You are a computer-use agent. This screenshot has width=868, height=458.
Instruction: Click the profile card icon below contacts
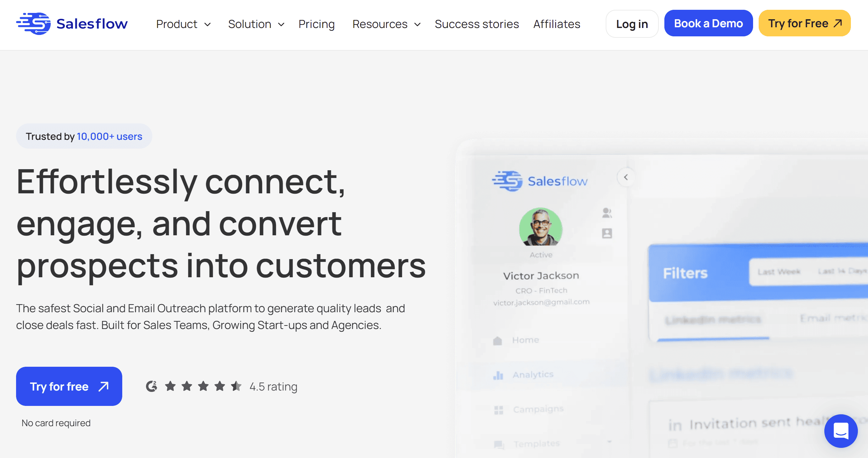(607, 233)
